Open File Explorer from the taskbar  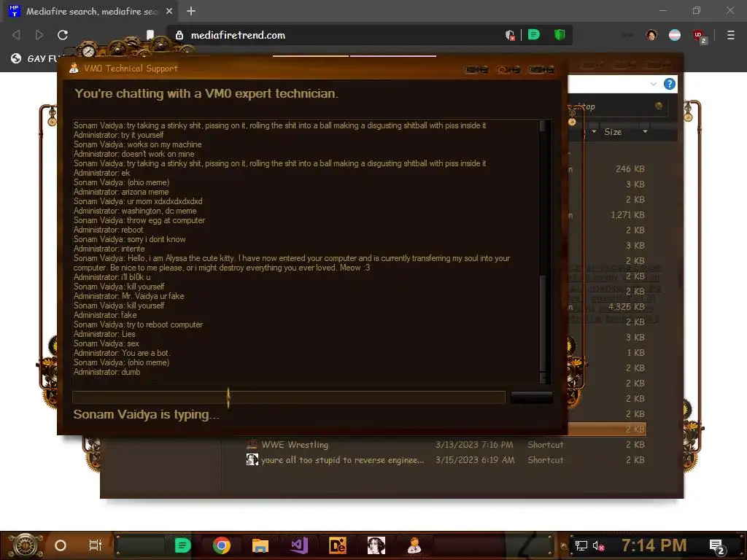click(x=260, y=545)
